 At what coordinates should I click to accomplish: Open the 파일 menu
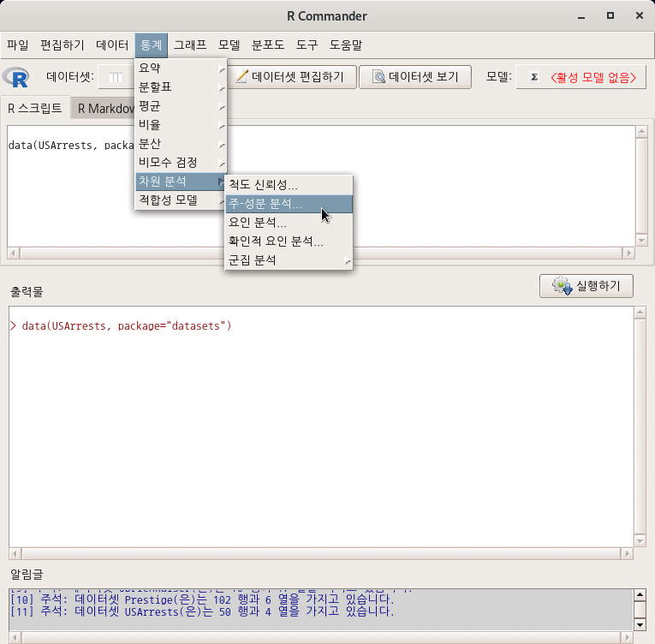pos(18,45)
